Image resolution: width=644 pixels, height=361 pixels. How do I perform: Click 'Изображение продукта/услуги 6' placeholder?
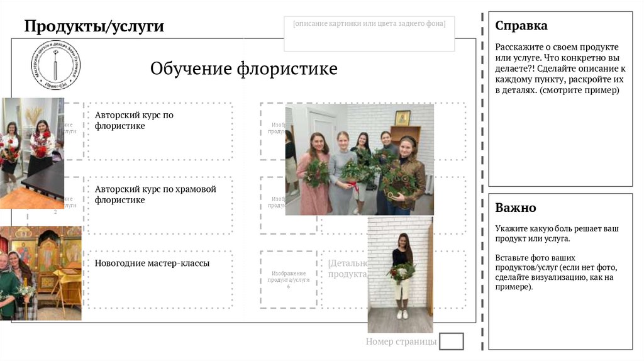(289, 279)
